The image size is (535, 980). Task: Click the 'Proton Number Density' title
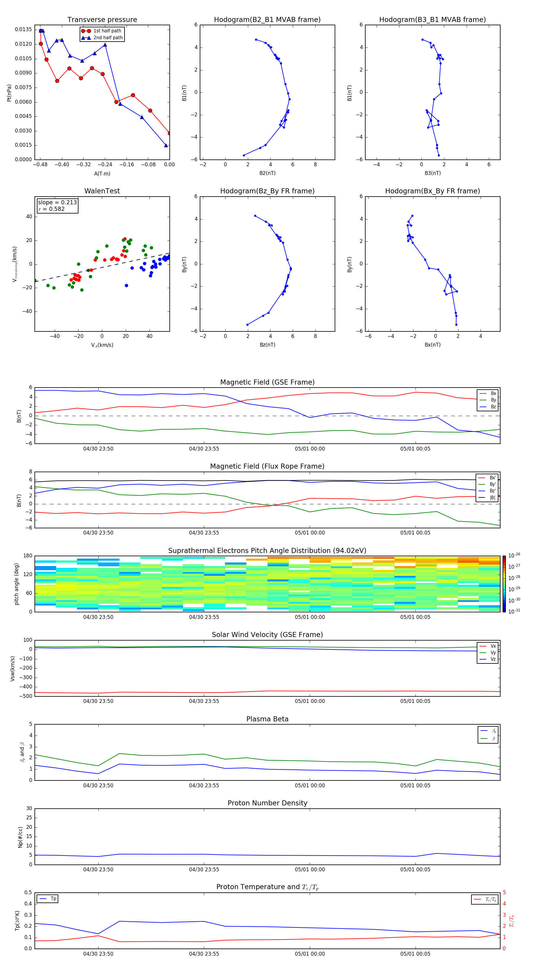267,803
